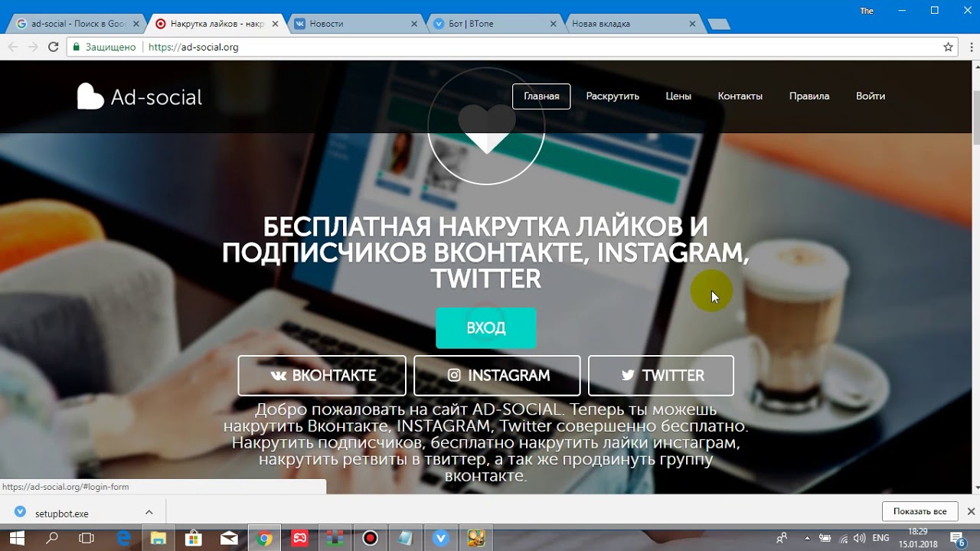Click the battery tray icon
Image resolution: width=980 pixels, height=551 pixels.
coord(825,538)
